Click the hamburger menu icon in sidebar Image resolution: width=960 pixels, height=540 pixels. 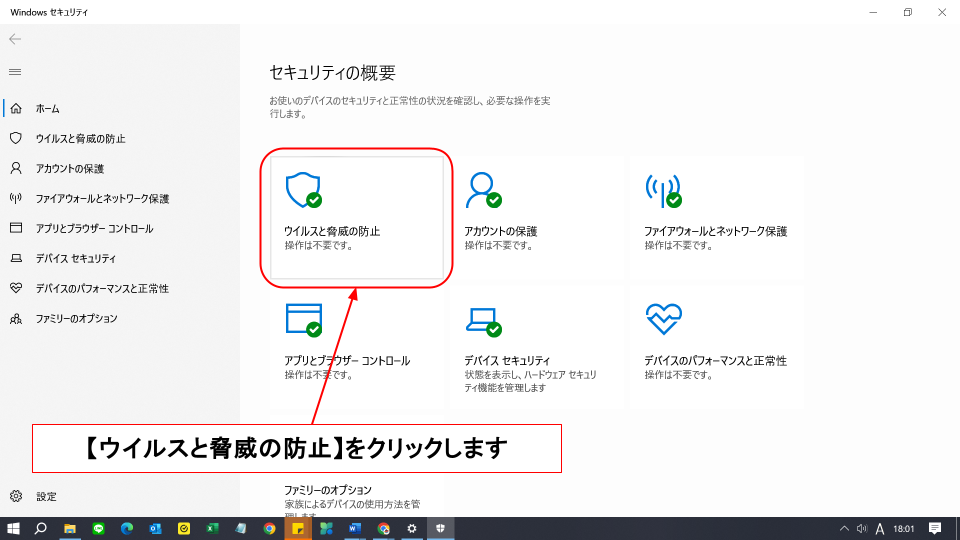[x=15, y=72]
